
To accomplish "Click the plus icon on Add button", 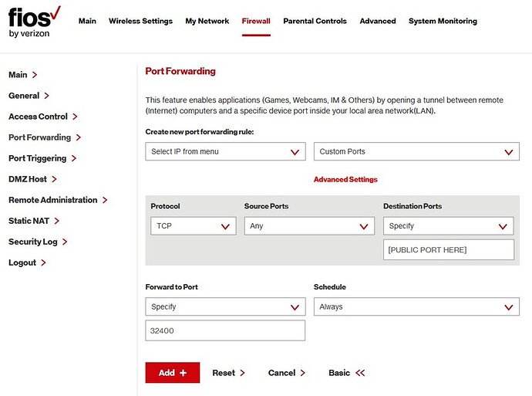I will [183, 373].
